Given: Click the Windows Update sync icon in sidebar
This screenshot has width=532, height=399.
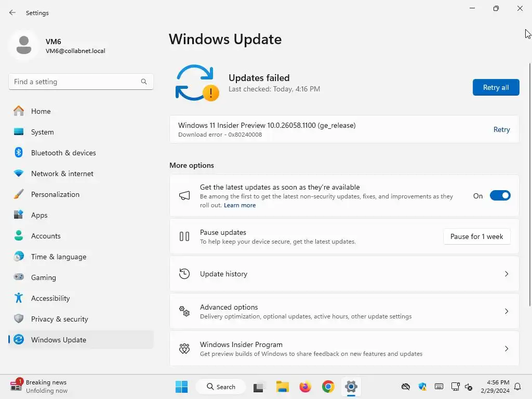Looking at the screenshot, I should click(19, 339).
